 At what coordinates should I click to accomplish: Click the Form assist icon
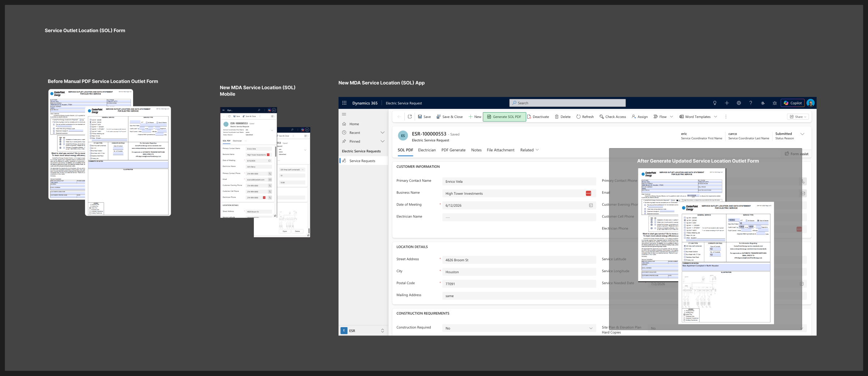click(787, 154)
